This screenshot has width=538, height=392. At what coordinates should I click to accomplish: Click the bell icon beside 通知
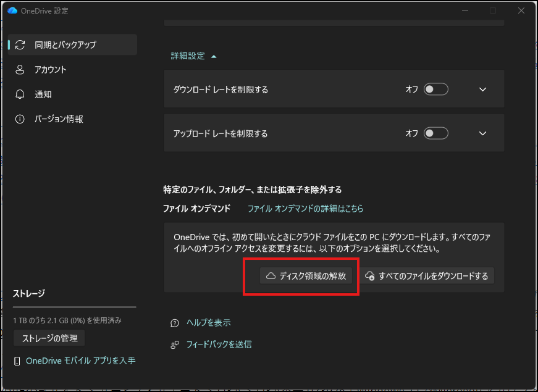click(20, 94)
